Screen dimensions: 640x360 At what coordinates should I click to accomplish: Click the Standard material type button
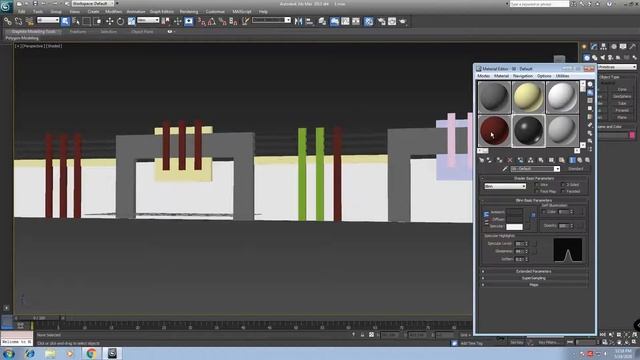pyautogui.click(x=576, y=169)
